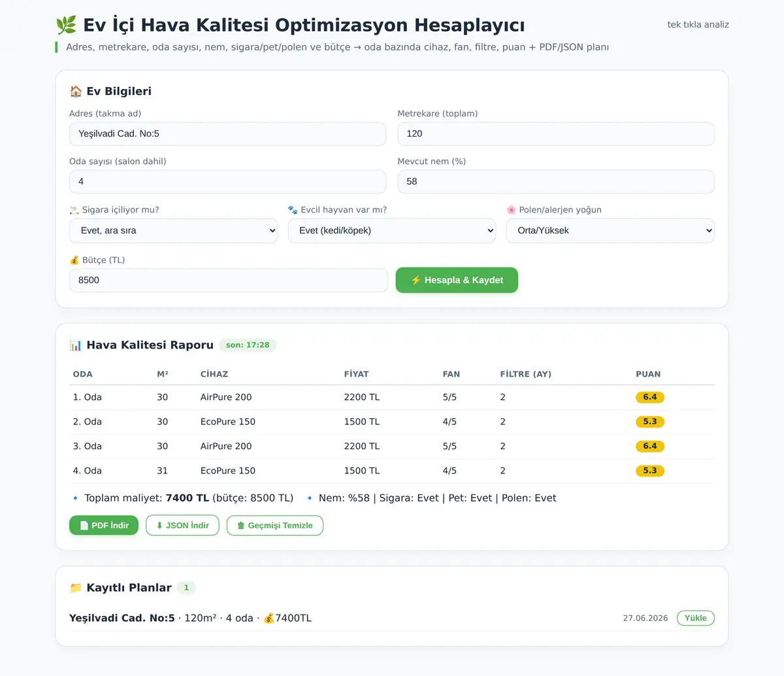Click the 6.4 score badge for 1. Oda
The image size is (784, 676).
[x=650, y=397]
